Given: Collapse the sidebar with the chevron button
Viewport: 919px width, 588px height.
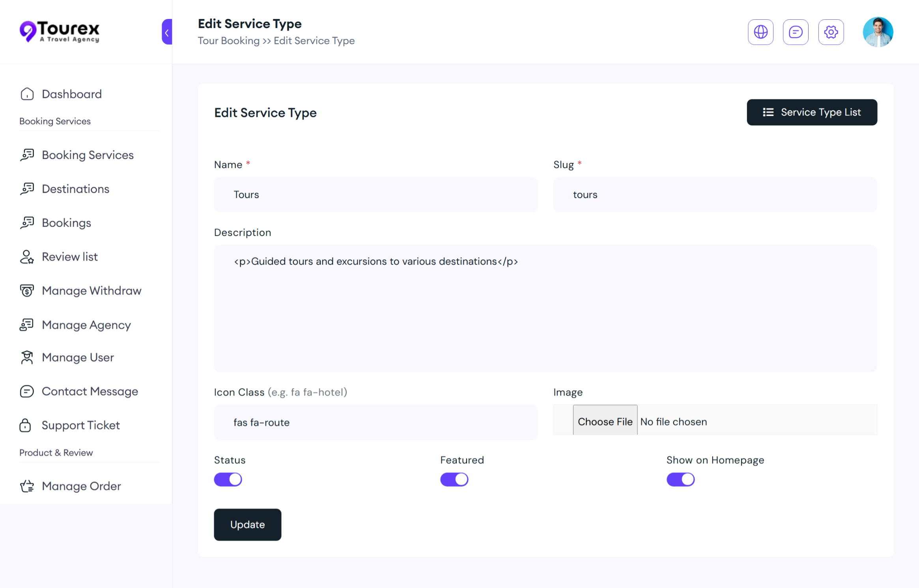Looking at the screenshot, I should pyautogui.click(x=167, y=32).
